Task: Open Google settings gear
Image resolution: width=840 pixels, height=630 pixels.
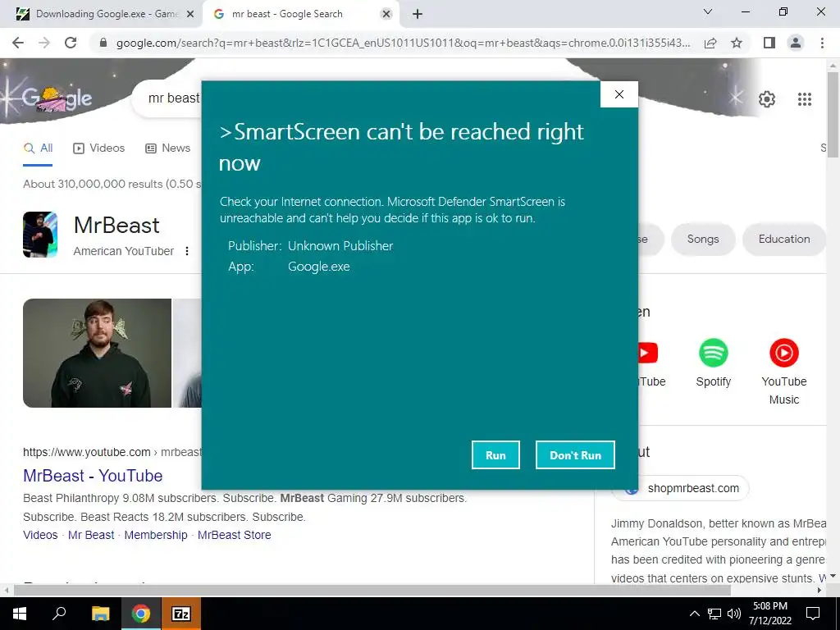Action: (767, 99)
